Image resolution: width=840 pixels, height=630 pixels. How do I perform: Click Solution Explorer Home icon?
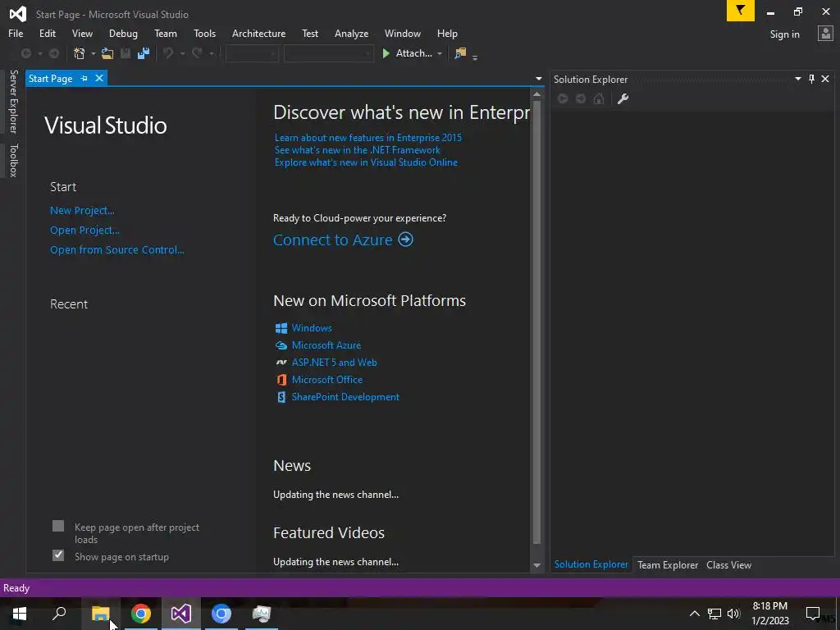(x=598, y=98)
